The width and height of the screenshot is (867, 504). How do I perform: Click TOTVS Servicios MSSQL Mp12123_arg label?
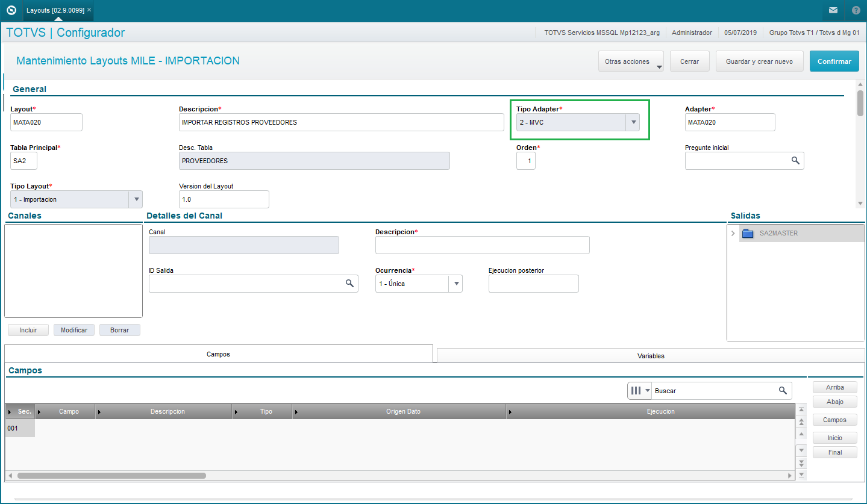pyautogui.click(x=601, y=33)
